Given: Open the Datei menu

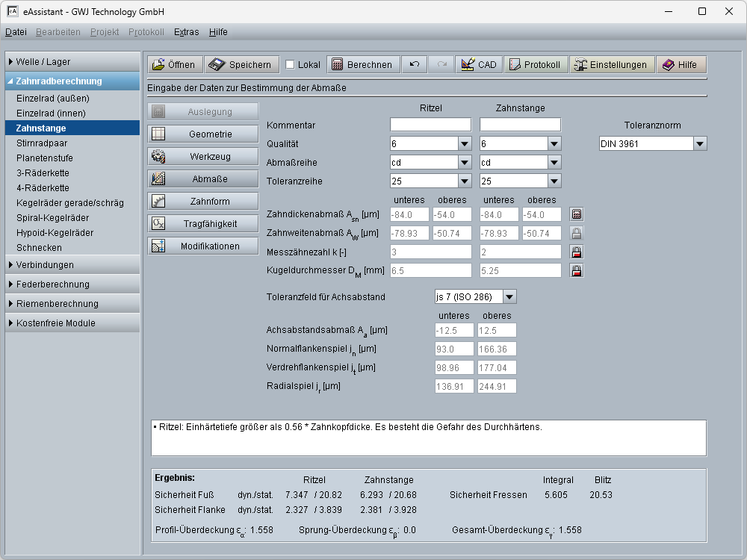Looking at the screenshot, I should click(x=16, y=32).
